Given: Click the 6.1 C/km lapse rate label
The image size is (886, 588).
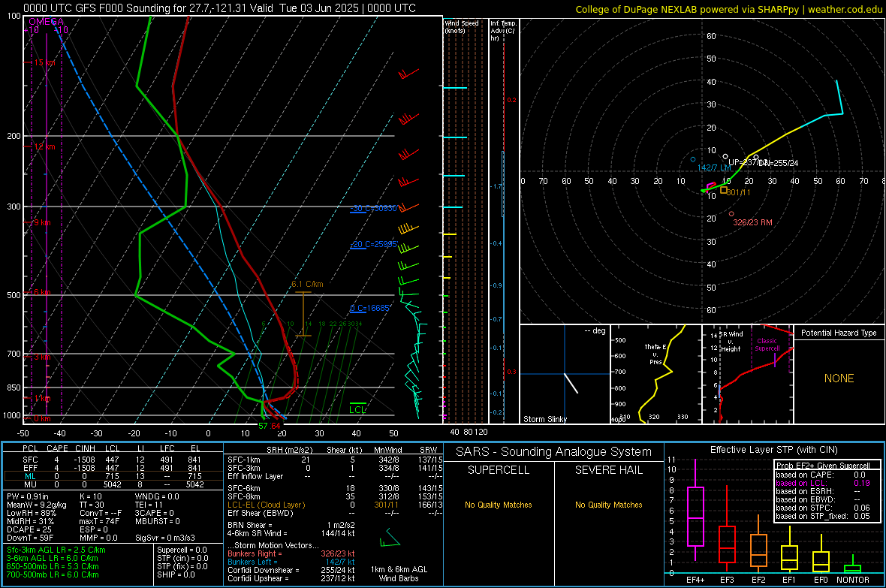Looking at the screenshot, I should (307, 285).
